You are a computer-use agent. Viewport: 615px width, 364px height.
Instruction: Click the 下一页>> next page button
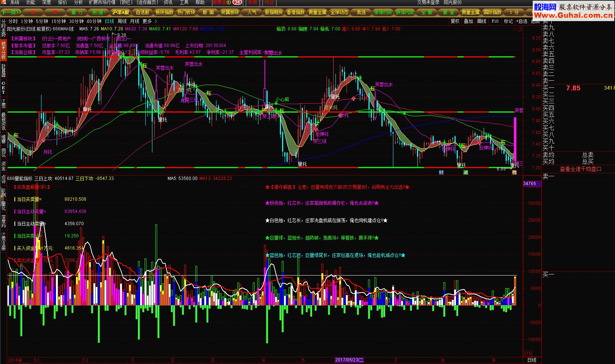[11, 12]
